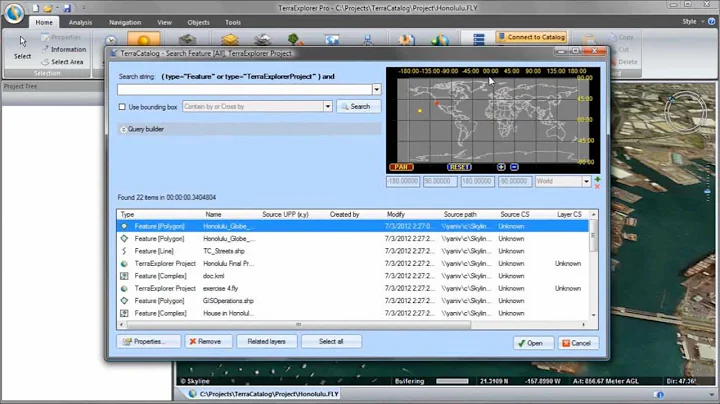Image resolution: width=720 pixels, height=404 pixels.
Task: Click the Search button
Action: click(x=359, y=107)
